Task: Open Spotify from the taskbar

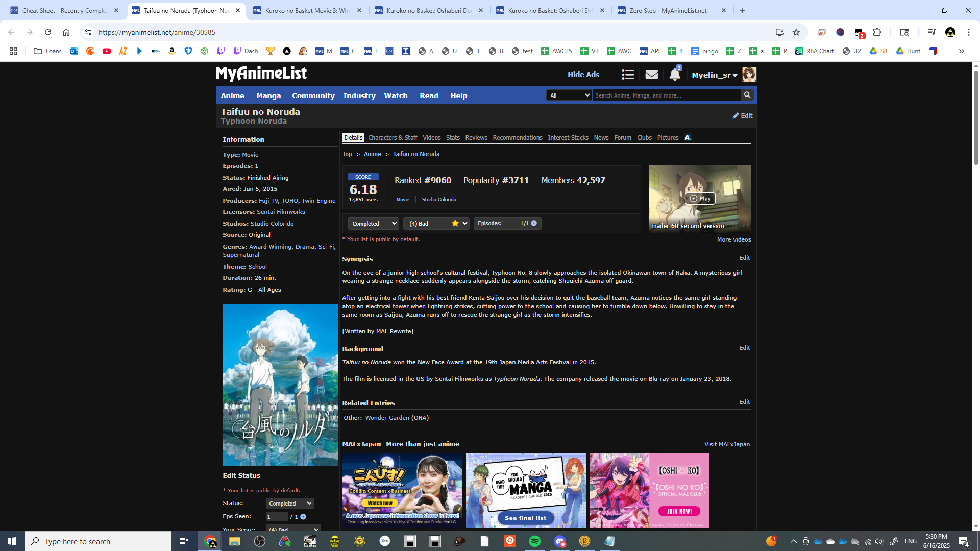Action: [535, 541]
